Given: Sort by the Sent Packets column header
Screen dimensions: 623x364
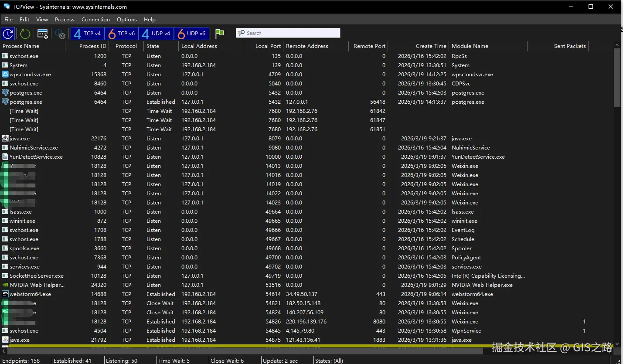Looking at the screenshot, I should (x=558, y=46).
